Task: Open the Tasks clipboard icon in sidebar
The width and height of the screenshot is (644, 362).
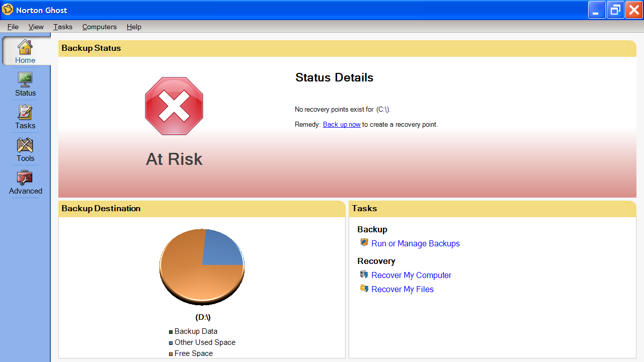Action: click(x=25, y=112)
